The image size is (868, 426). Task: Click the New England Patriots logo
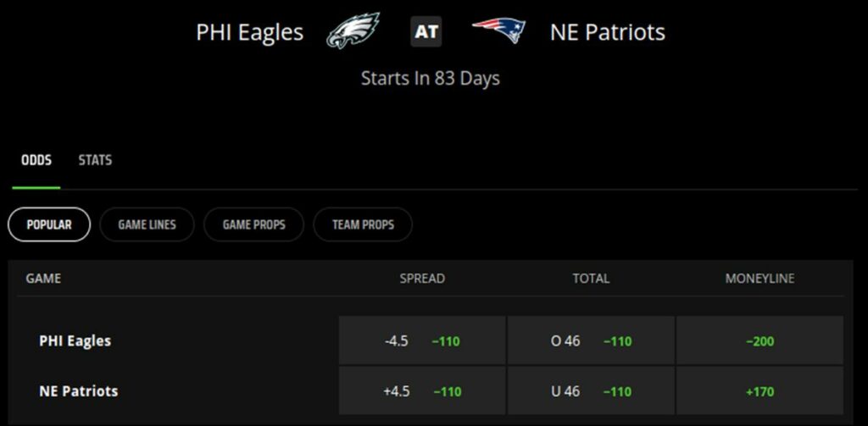[499, 31]
